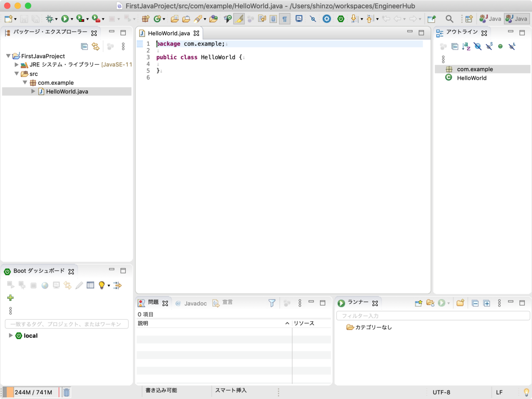The width and height of the screenshot is (532, 399).
Task: Toggle Mark Occurrences highlighter
Action: tap(239, 19)
